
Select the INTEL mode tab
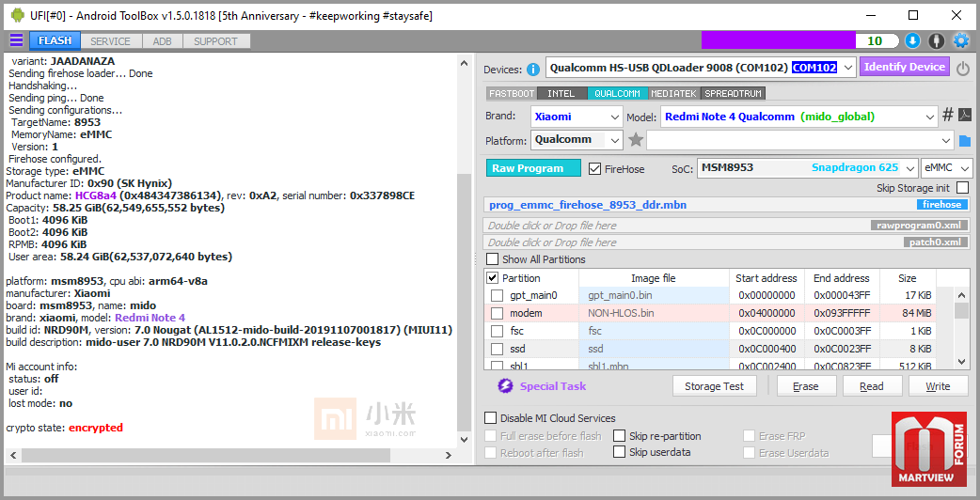(561, 94)
